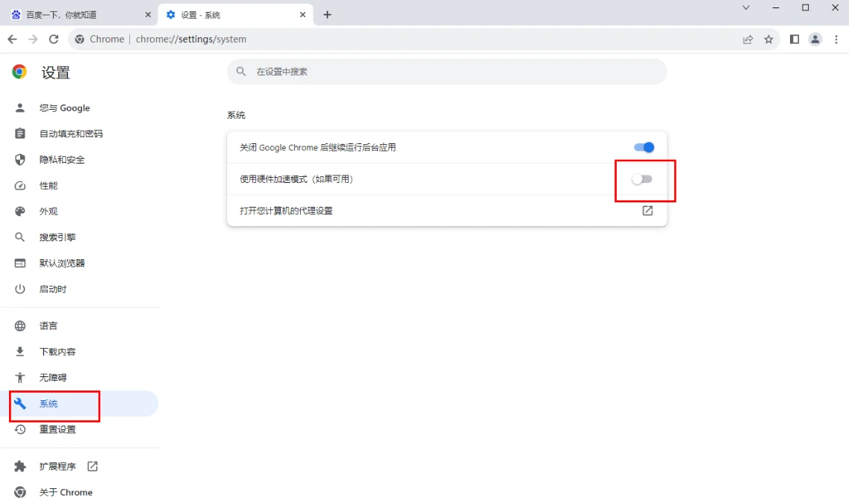
Task: Open 自动填充和密码 settings section
Action: pos(79,134)
